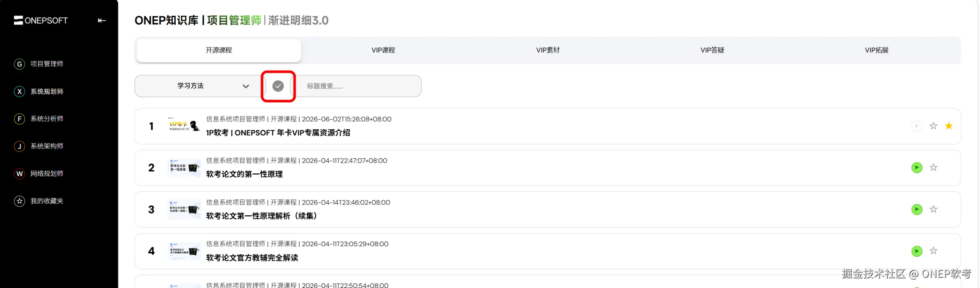Click metadata text dated 2026-04-11T22:47:07+08:00
980x288 pixels.
(297, 160)
